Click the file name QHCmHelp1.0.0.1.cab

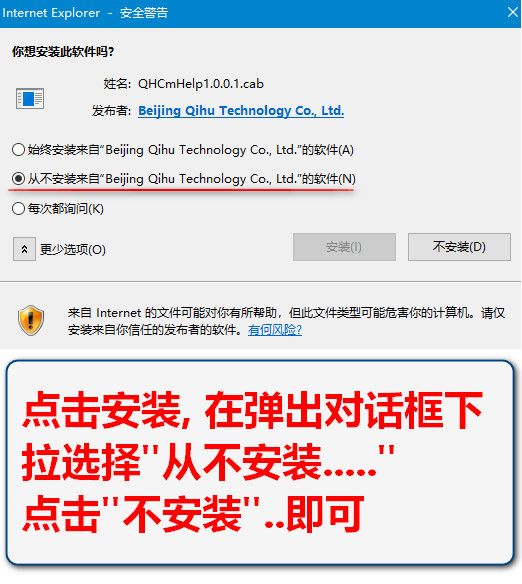tap(201, 84)
